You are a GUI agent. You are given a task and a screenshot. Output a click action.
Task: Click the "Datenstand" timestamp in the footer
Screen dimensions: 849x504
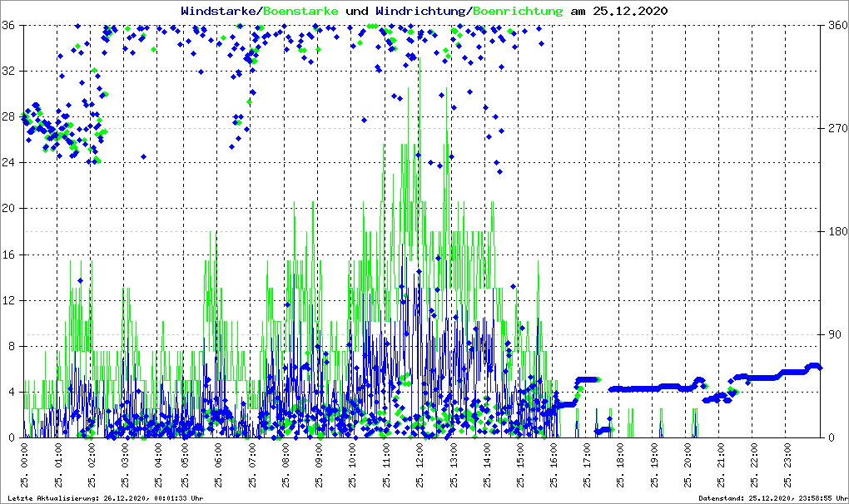tap(770, 498)
